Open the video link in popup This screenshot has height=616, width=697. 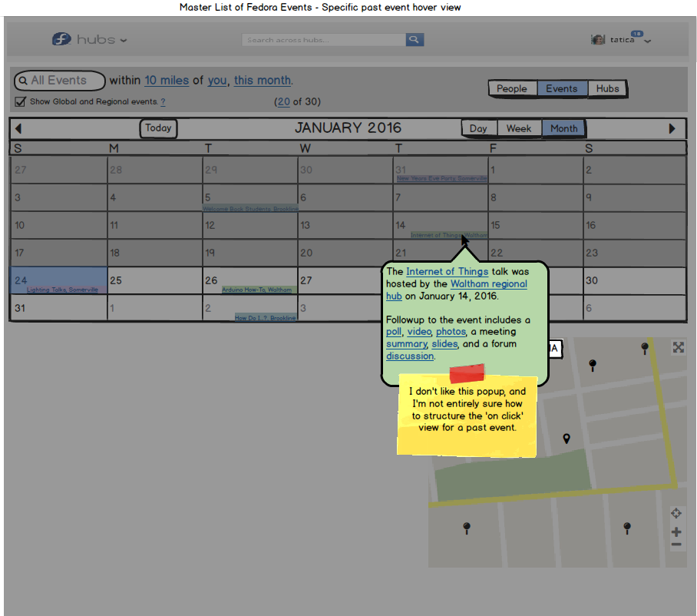[419, 332]
